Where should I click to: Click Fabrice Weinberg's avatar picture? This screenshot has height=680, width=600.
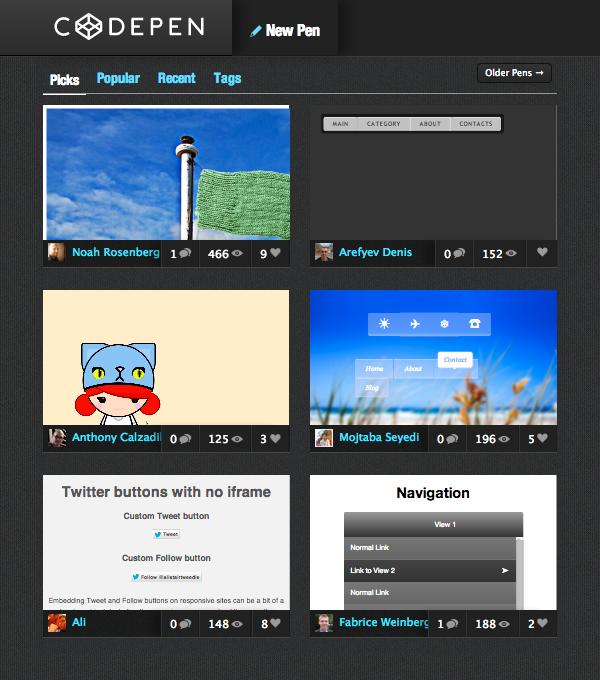[323, 623]
